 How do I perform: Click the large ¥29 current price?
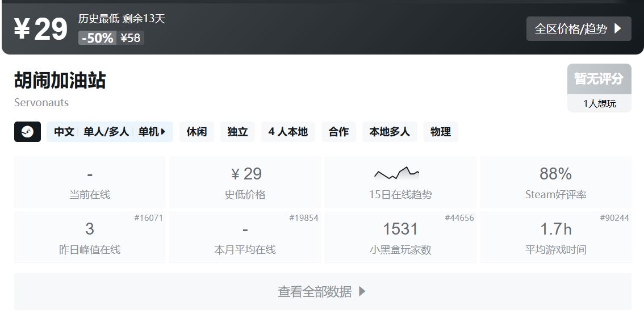point(41,29)
